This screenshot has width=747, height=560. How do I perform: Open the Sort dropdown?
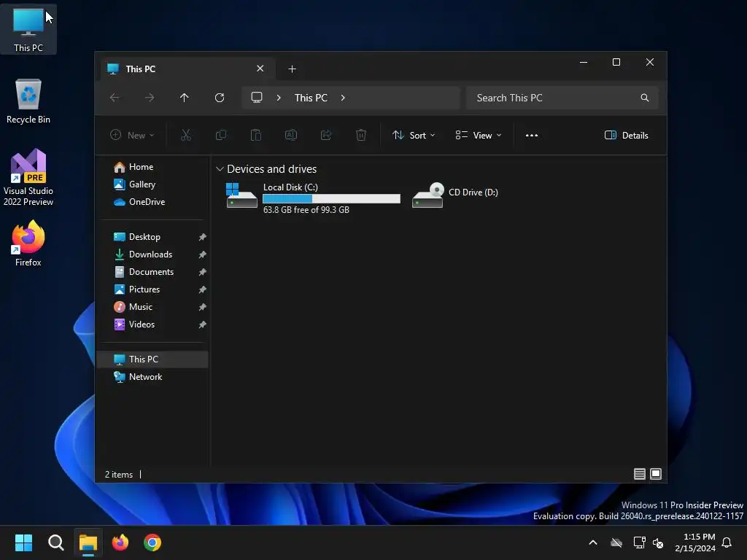pos(414,135)
